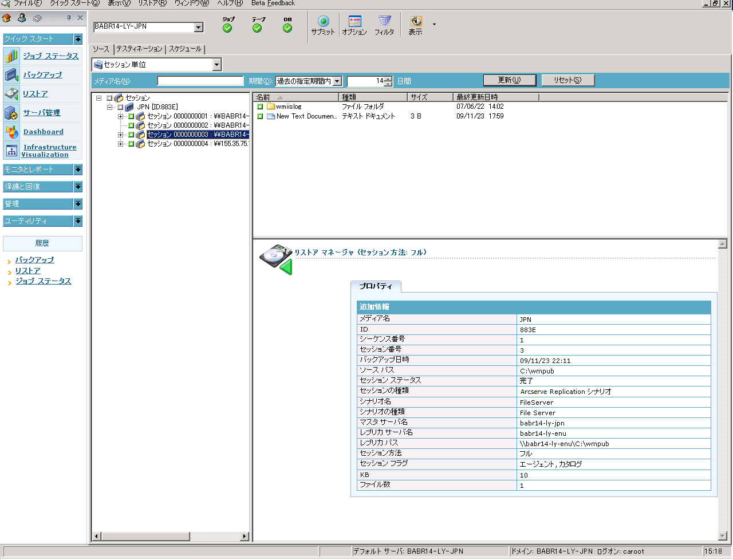Screen dimensions: 733x560
Task: Click the 更新 button
Action: [x=510, y=80]
